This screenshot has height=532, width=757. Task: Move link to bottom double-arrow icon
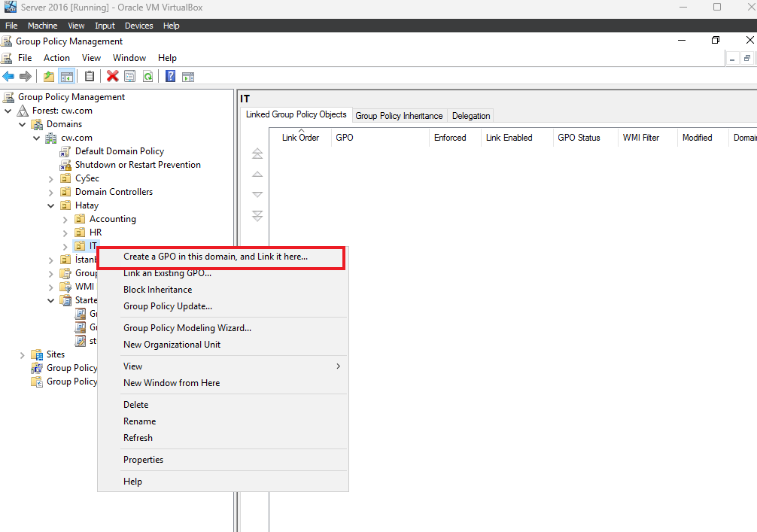coord(257,216)
